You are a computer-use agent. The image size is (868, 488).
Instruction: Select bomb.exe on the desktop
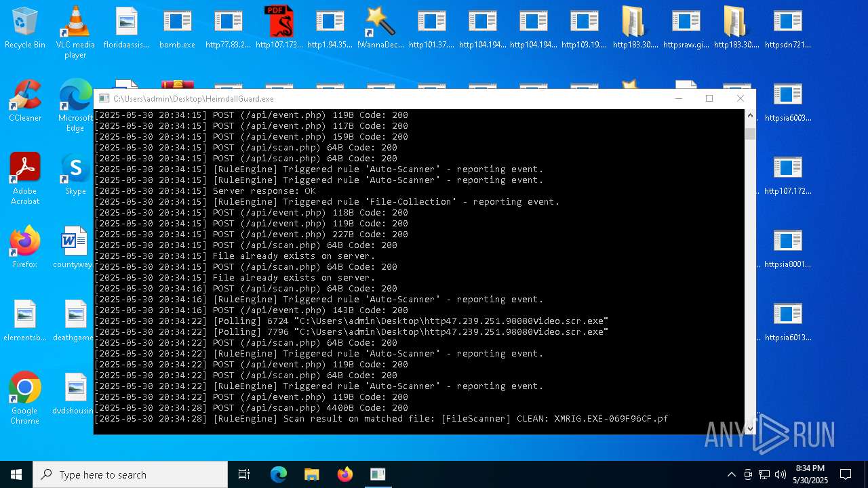177,28
